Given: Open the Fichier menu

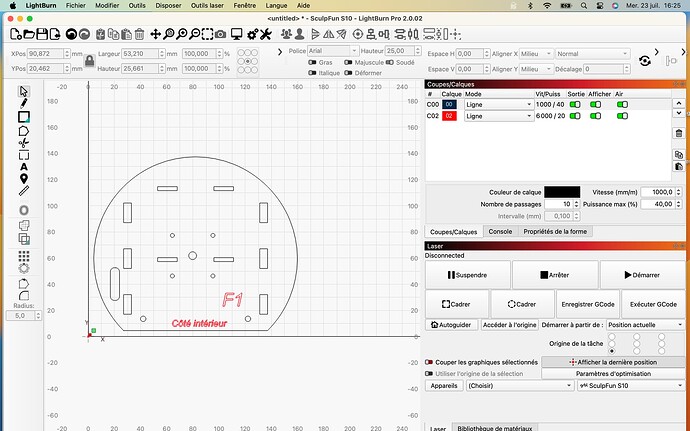Looking at the screenshot, I should [76, 6].
